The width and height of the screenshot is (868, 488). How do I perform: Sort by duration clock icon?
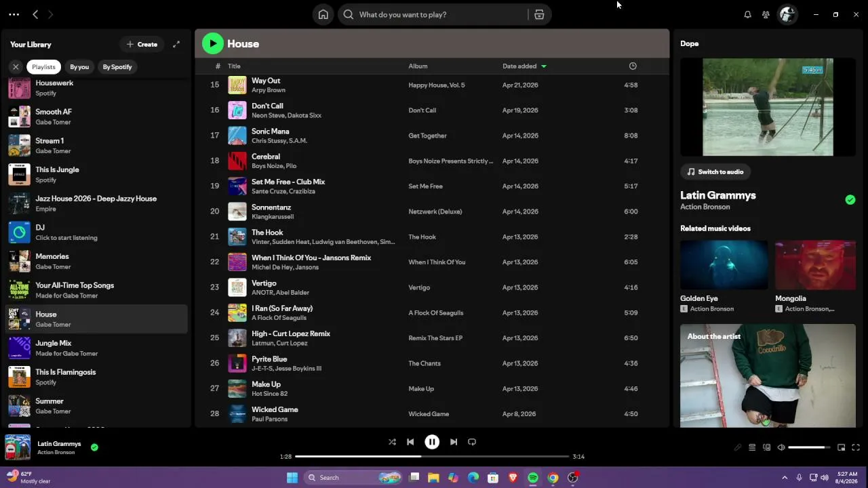click(633, 66)
